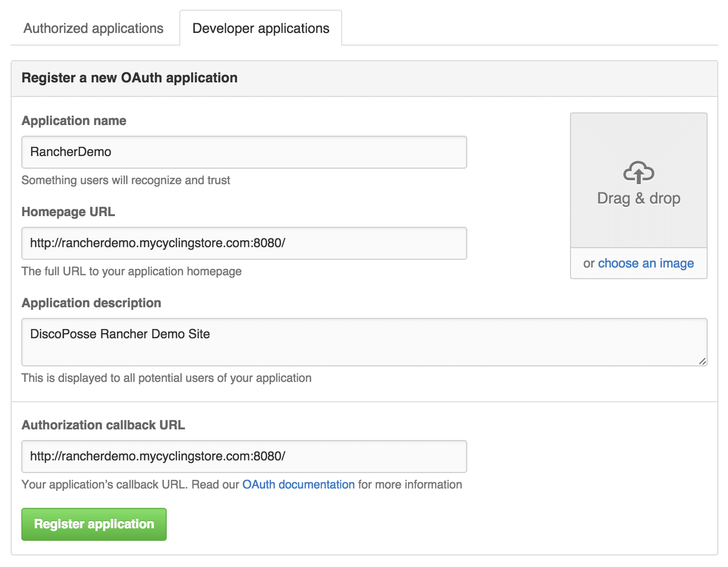Click the Homepage URL label
This screenshot has height=567, width=728.
coord(68,212)
